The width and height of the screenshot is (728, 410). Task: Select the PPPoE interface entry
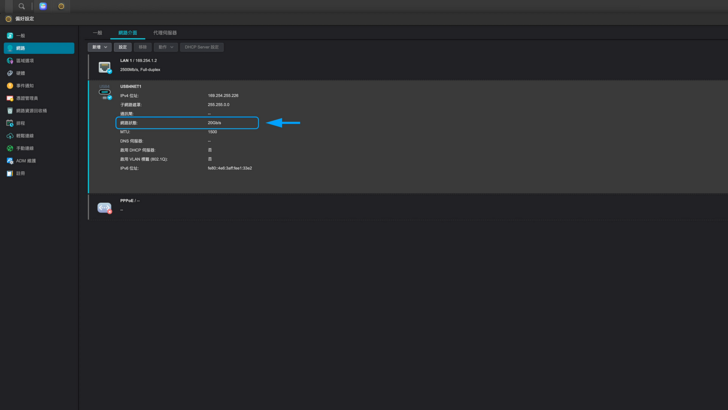[130, 205]
